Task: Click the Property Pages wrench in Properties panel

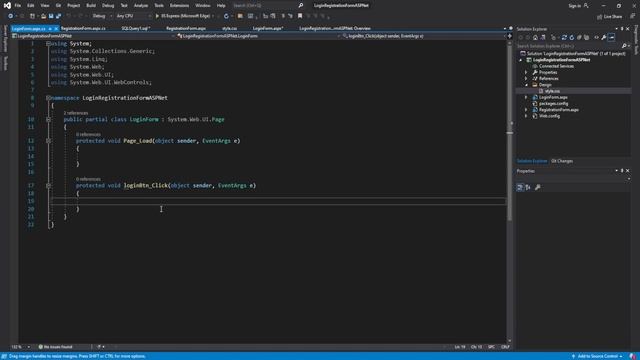Action: pyautogui.click(x=538, y=187)
